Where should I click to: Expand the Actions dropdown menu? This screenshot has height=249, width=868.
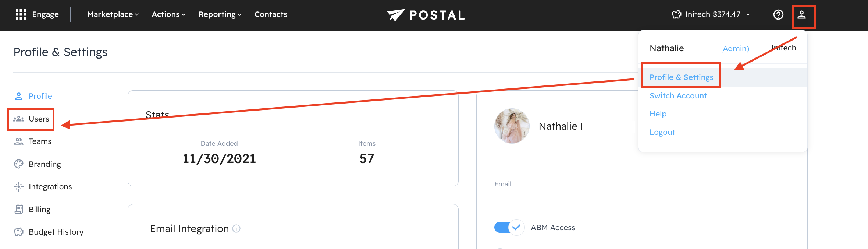(168, 14)
